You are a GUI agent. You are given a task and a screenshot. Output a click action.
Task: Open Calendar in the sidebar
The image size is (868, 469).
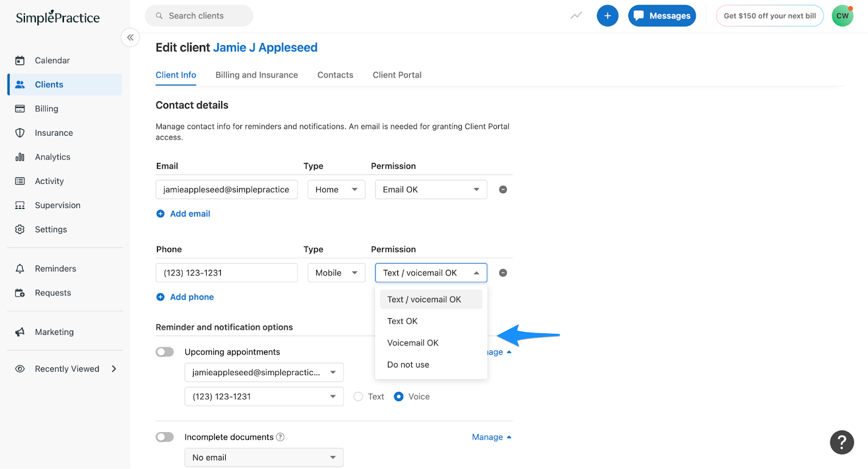click(x=65, y=60)
